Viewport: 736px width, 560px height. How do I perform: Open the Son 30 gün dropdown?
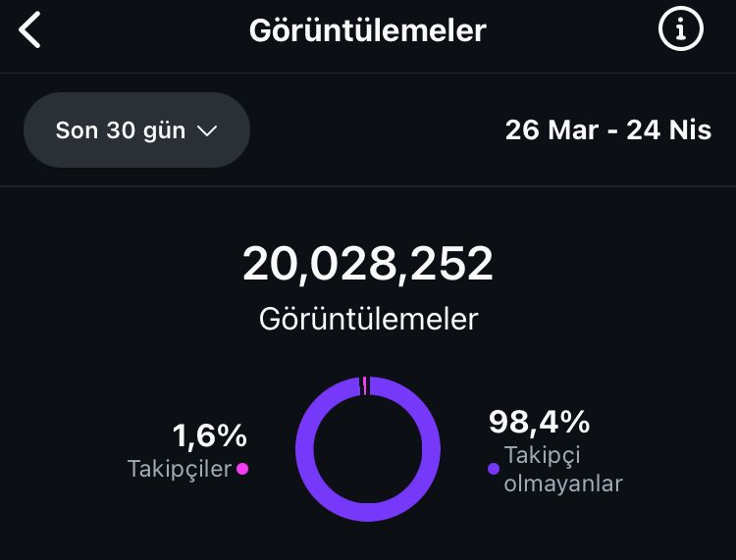tap(136, 129)
